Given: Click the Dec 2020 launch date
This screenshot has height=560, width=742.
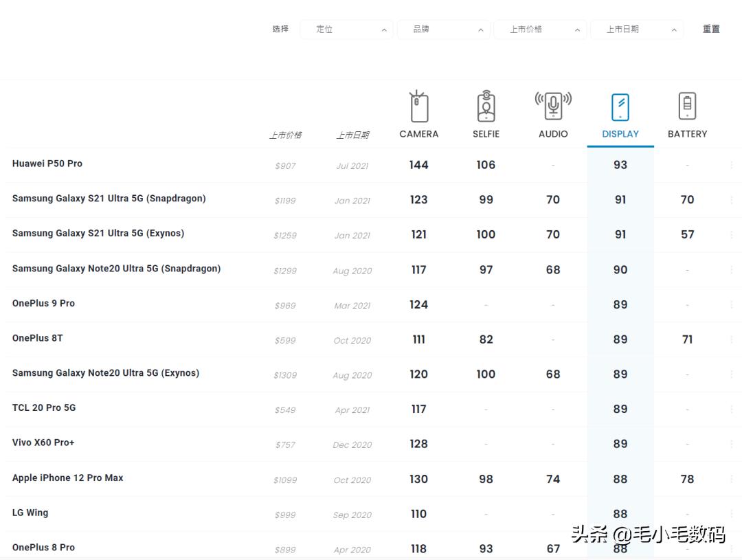Looking at the screenshot, I should pos(352,445).
